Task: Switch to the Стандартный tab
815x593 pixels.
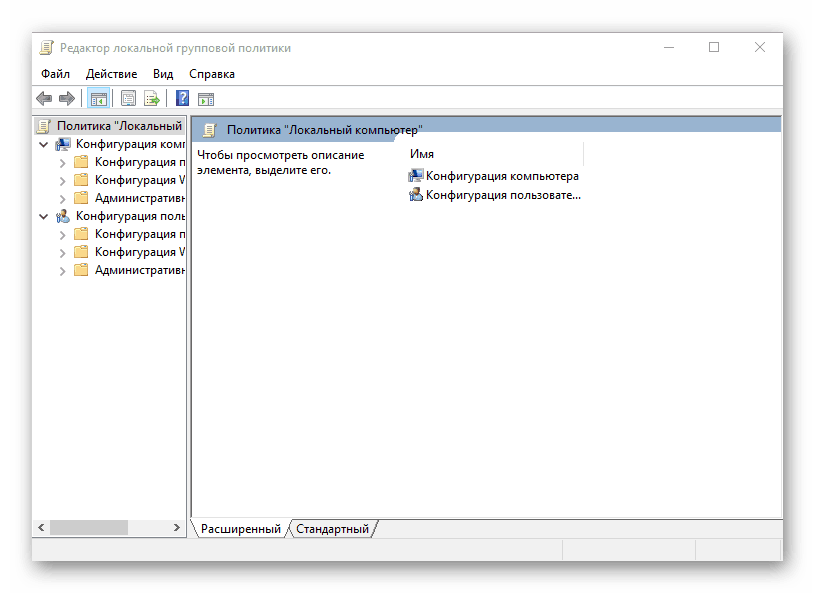Action: 332,529
